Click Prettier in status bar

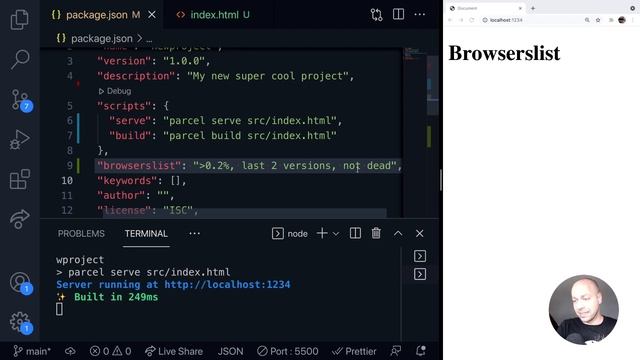point(353,351)
